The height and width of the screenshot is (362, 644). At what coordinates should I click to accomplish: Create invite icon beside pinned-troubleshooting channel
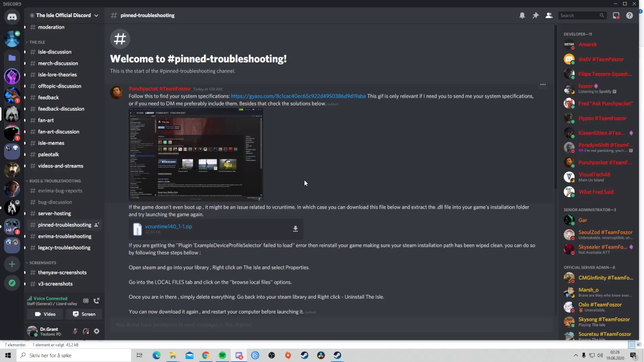pos(97,225)
